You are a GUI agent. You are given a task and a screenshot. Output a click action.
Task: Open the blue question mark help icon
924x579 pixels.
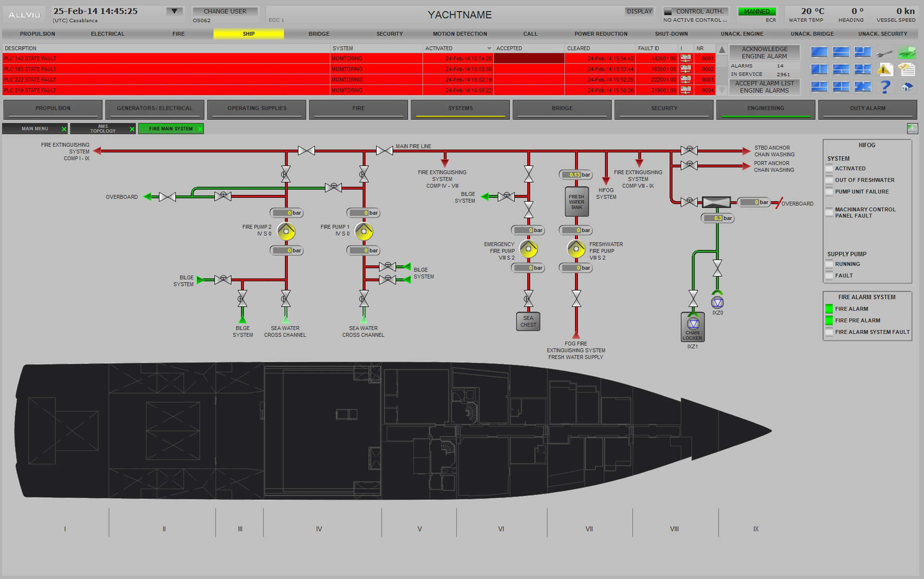884,87
